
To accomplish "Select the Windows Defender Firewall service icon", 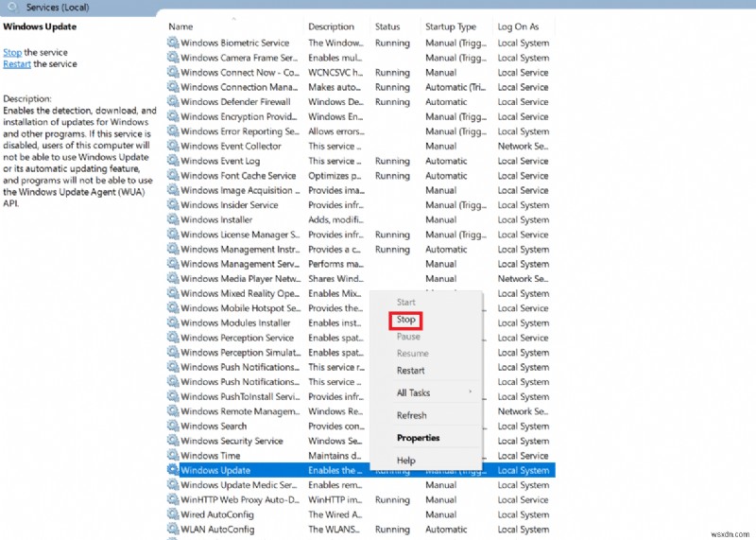I will tap(173, 102).
